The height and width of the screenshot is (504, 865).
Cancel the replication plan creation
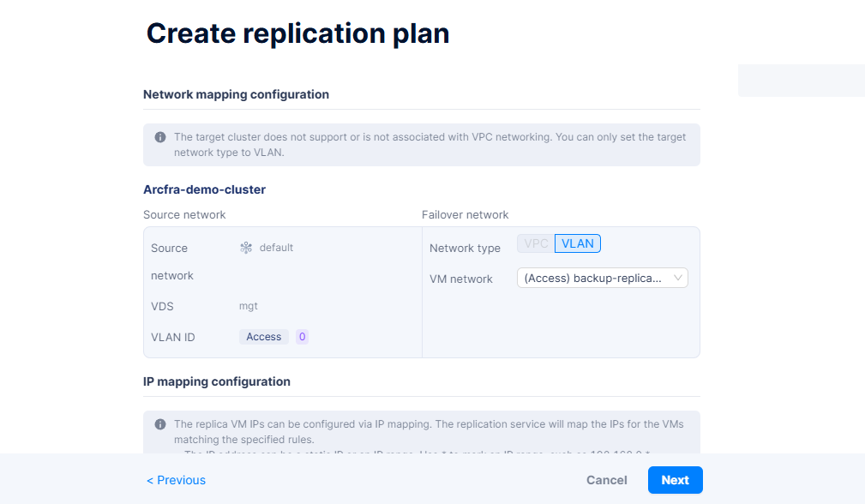click(x=606, y=480)
